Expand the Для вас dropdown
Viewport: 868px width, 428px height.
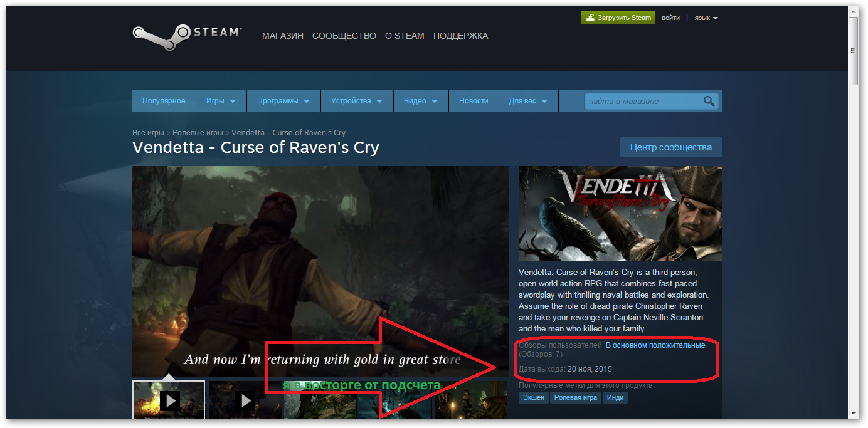(x=528, y=101)
